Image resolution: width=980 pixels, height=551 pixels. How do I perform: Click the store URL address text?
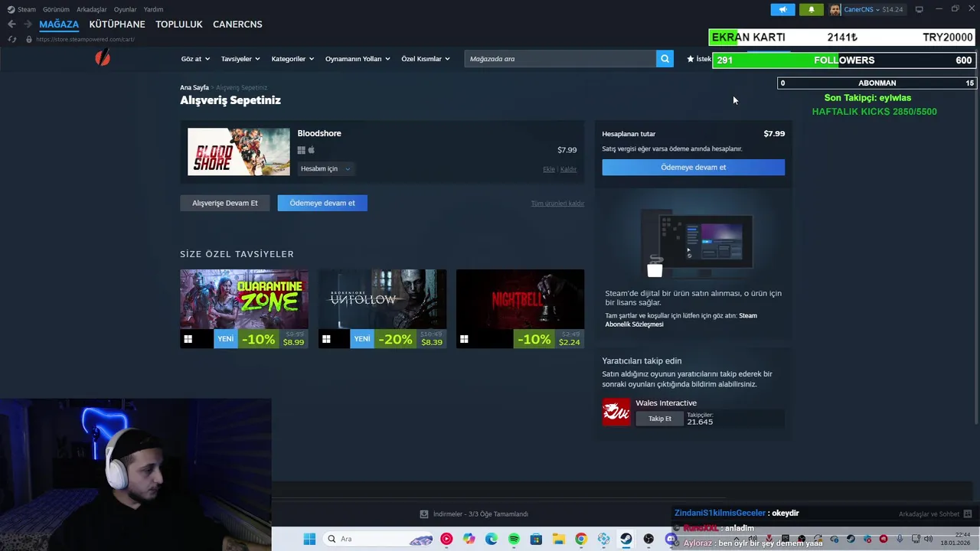pos(85,39)
